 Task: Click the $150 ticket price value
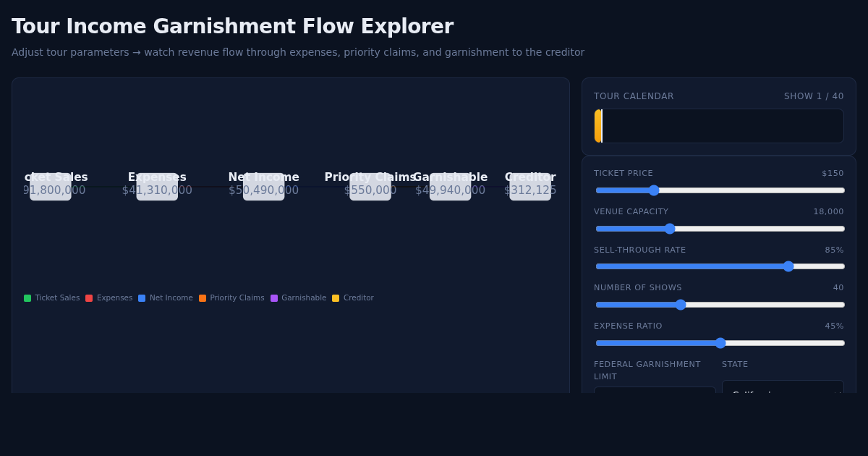point(833,174)
